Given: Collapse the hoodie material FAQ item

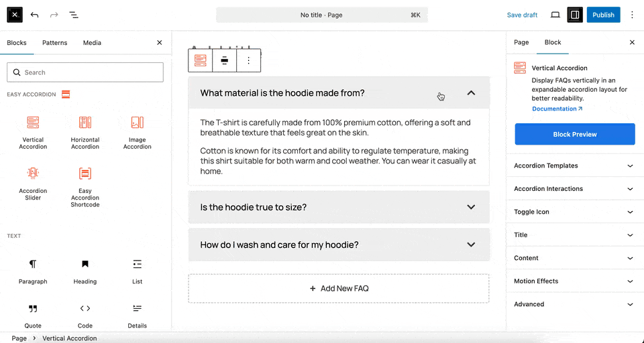Looking at the screenshot, I should click(x=471, y=93).
